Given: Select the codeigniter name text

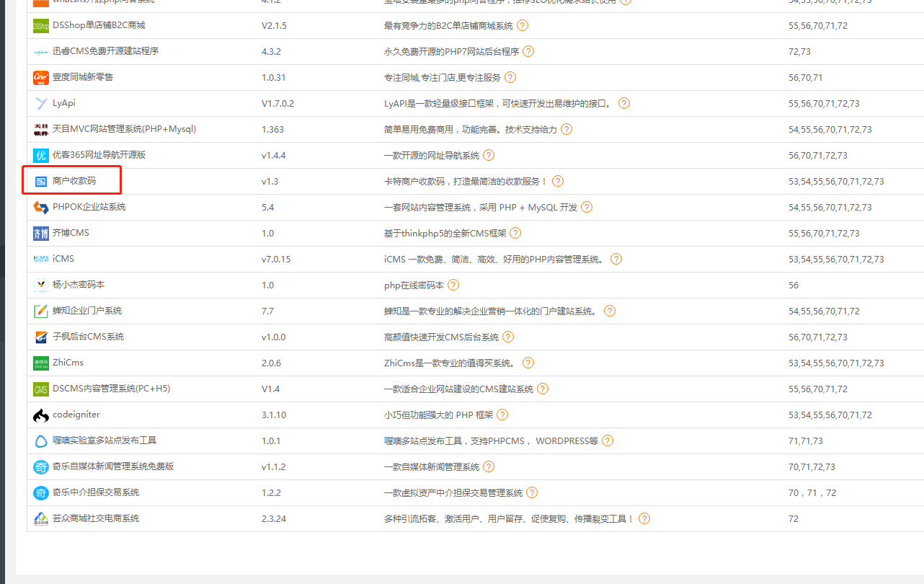Looking at the screenshot, I should pos(76,415).
